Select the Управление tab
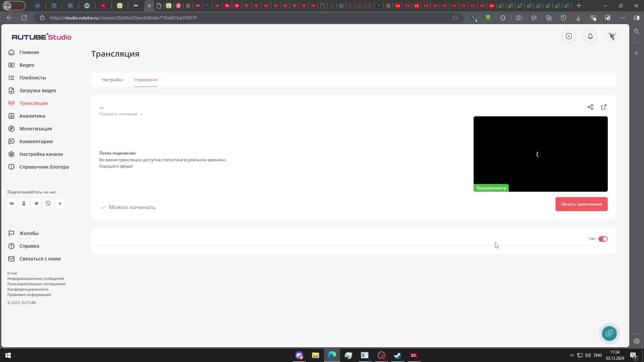Screen dimensions: 644x362 [146, 80]
